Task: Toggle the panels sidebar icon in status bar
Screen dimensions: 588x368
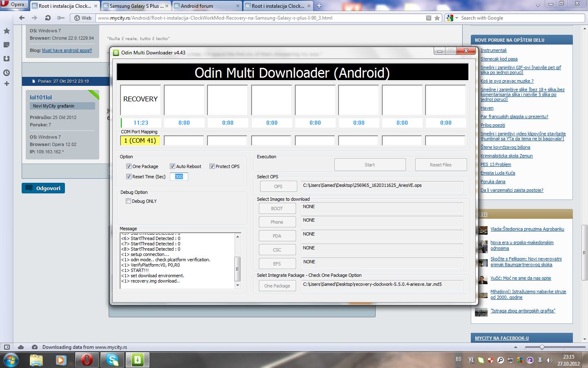Action: pos(7,347)
